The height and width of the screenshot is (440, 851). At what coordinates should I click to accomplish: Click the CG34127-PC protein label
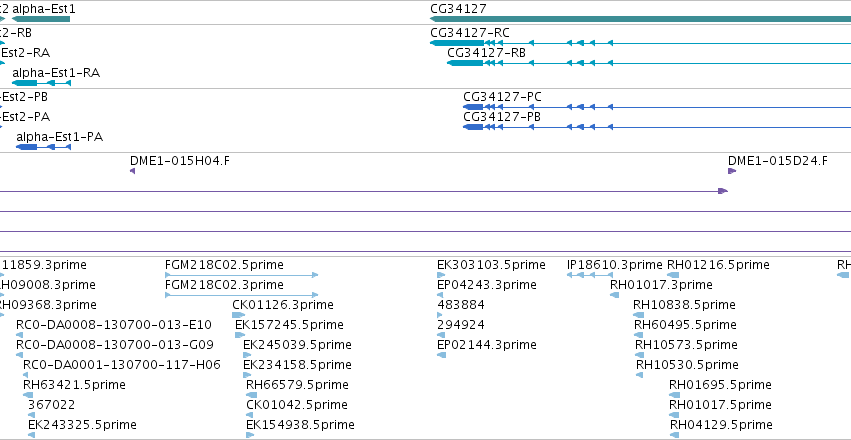click(x=502, y=97)
